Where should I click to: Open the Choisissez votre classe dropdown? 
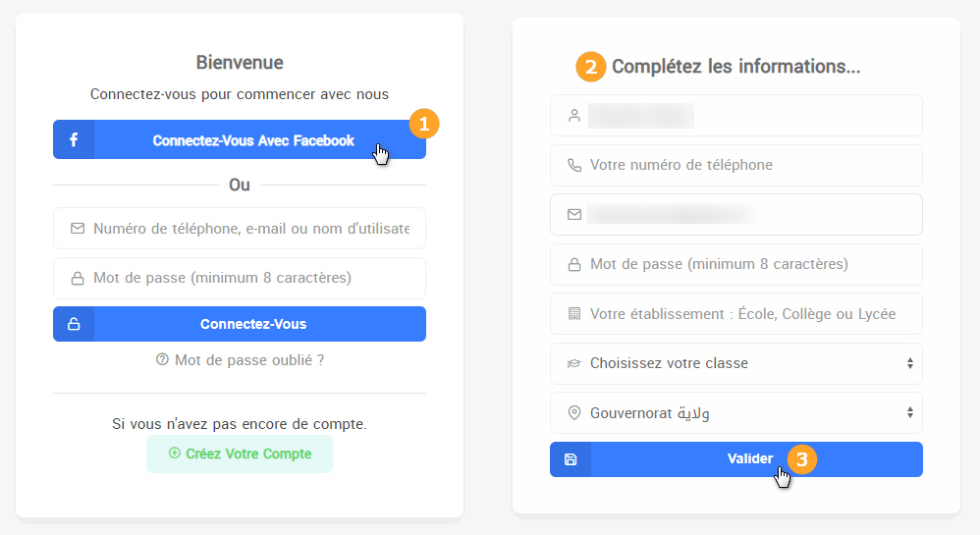[x=736, y=363]
